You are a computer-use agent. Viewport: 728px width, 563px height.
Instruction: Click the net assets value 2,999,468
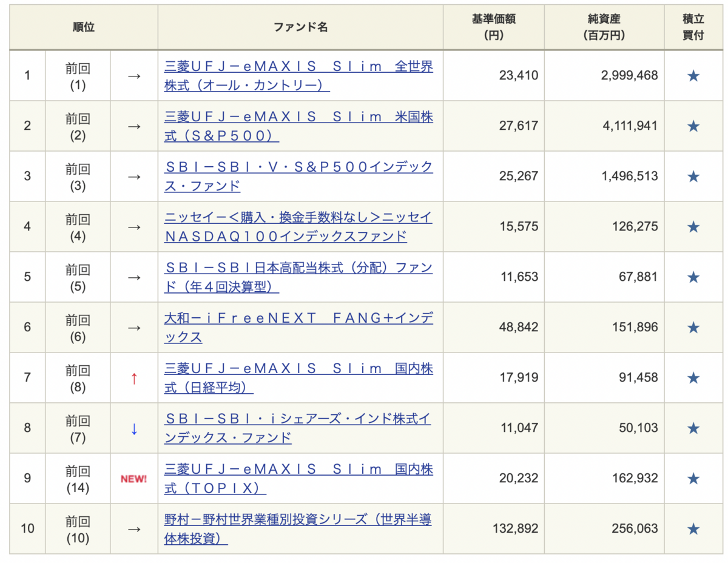630,76
